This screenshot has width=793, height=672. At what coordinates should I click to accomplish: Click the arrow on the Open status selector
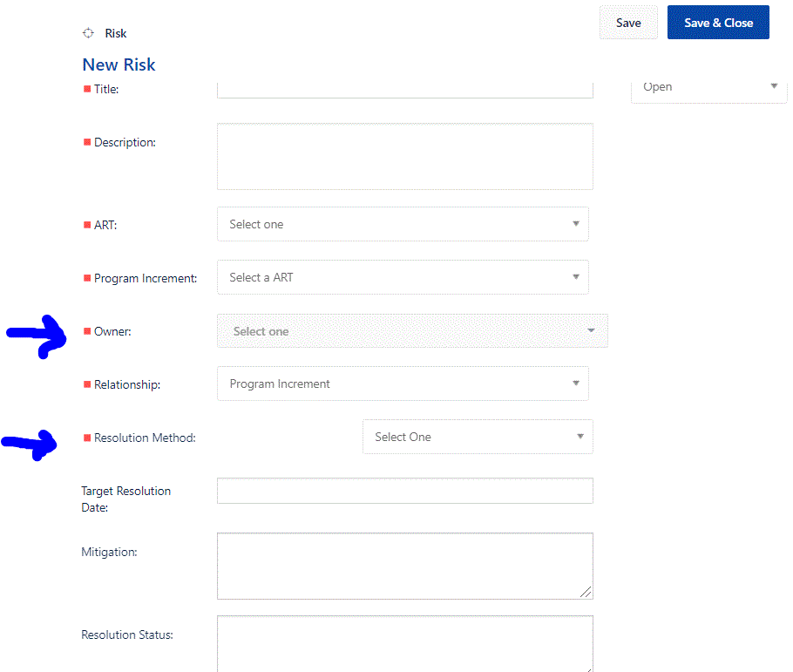[773, 85]
